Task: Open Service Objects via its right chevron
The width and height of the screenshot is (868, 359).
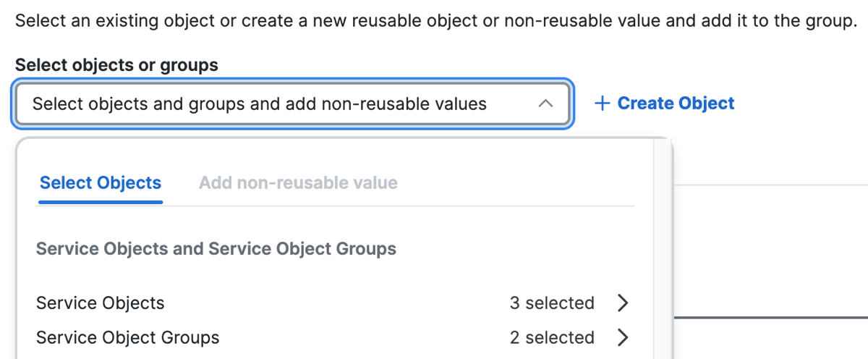Action: (623, 303)
